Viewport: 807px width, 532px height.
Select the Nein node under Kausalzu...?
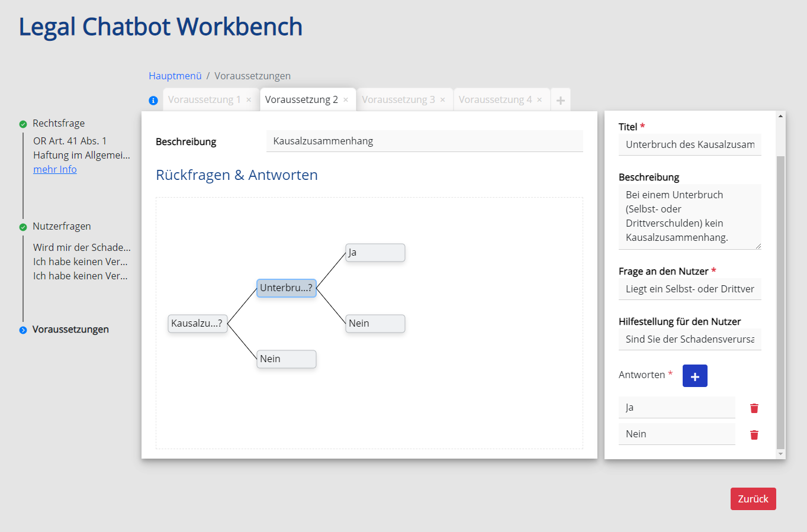click(x=287, y=359)
